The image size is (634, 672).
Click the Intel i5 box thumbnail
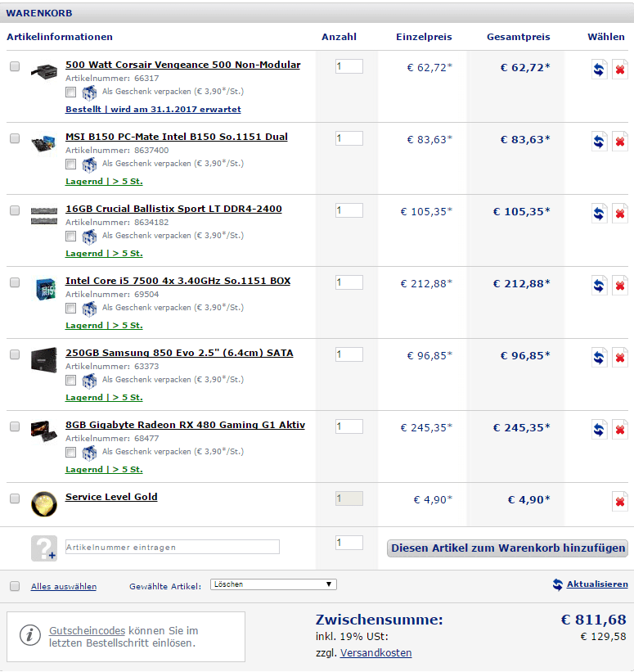pyautogui.click(x=46, y=288)
